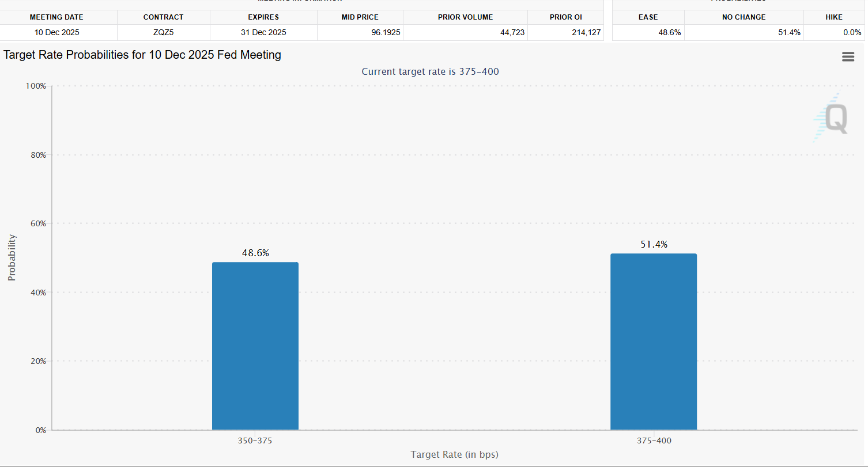Click the 48.6% label above left bar
868x467 pixels.
255,253
